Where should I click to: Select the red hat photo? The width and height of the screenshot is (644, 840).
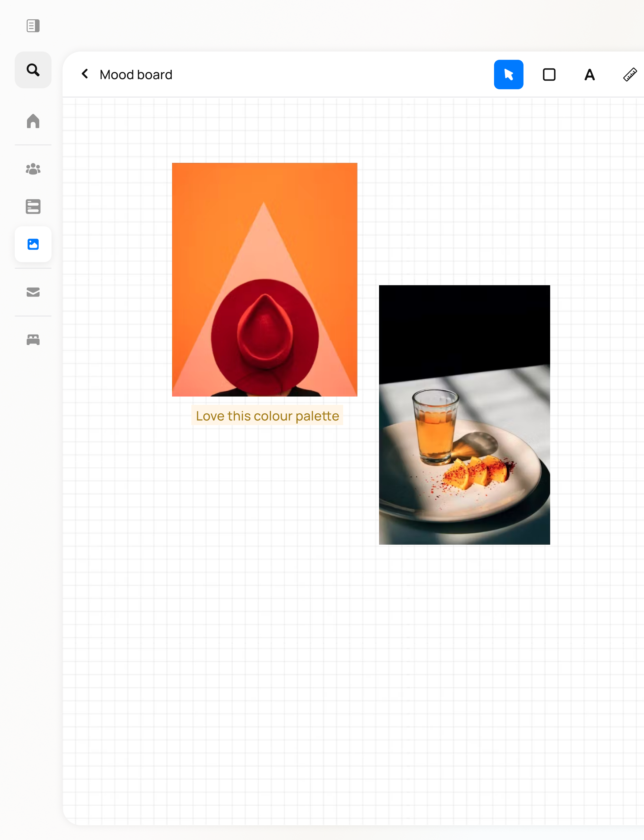pos(264,334)
